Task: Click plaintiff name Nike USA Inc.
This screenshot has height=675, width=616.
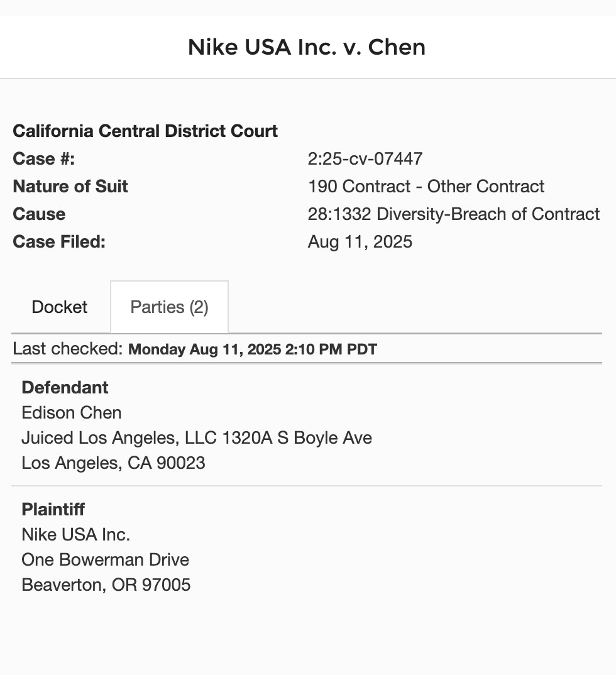Action: click(75, 535)
